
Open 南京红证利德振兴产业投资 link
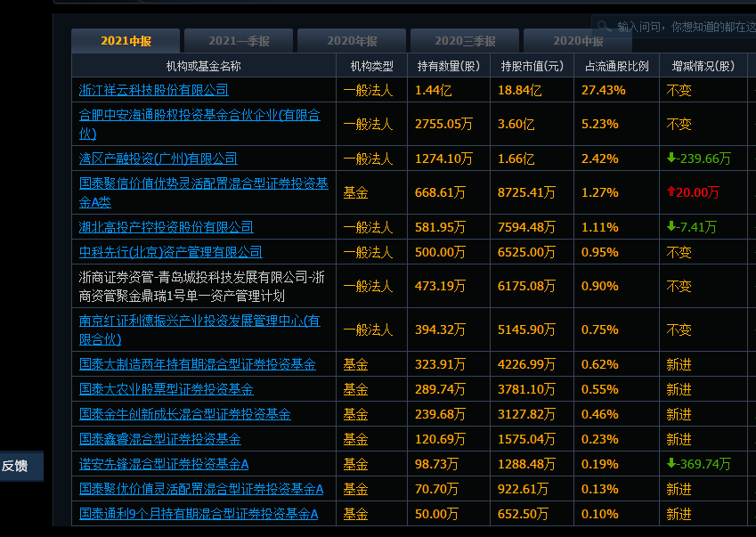(199, 330)
